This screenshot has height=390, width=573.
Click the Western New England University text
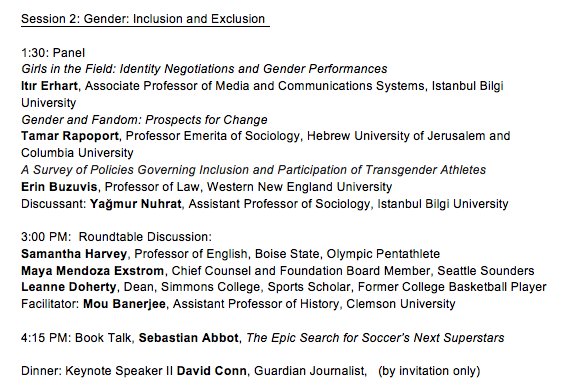299,187
